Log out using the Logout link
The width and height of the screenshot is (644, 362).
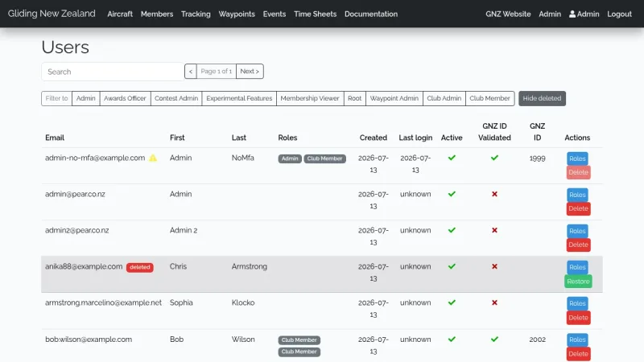coord(619,14)
